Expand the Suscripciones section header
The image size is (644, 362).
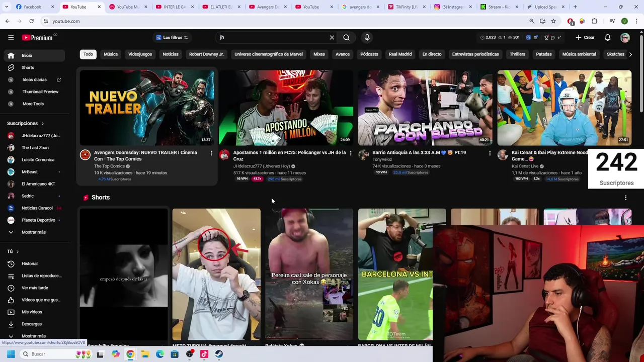point(26,123)
